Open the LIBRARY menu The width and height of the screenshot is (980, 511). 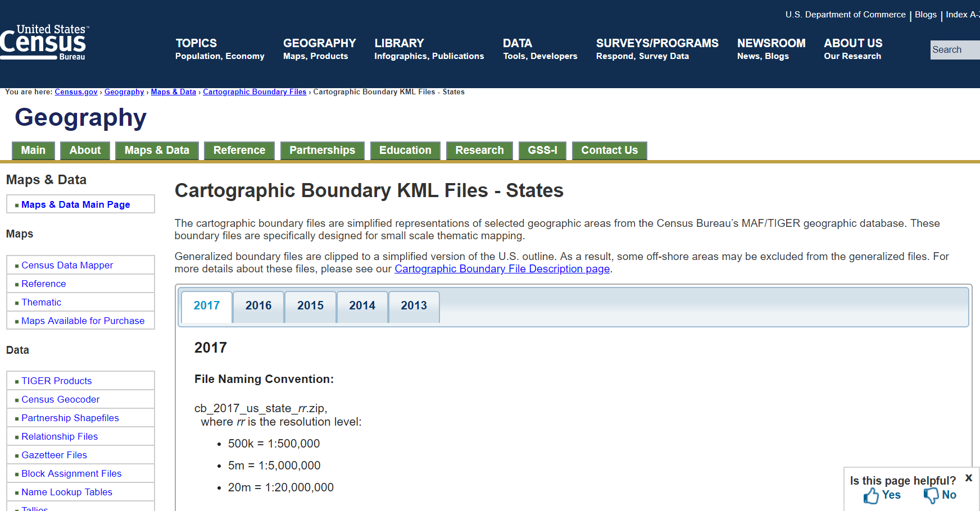click(x=429, y=49)
